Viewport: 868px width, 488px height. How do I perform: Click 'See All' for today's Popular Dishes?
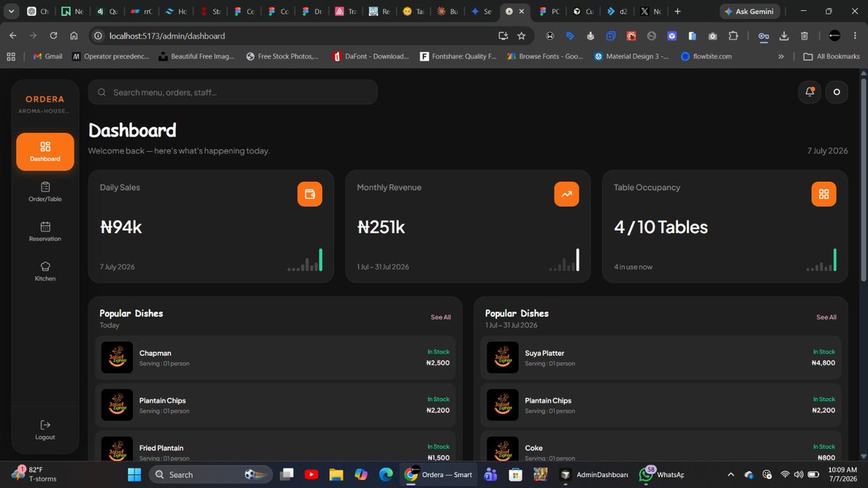pyautogui.click(x=441, y=317)
